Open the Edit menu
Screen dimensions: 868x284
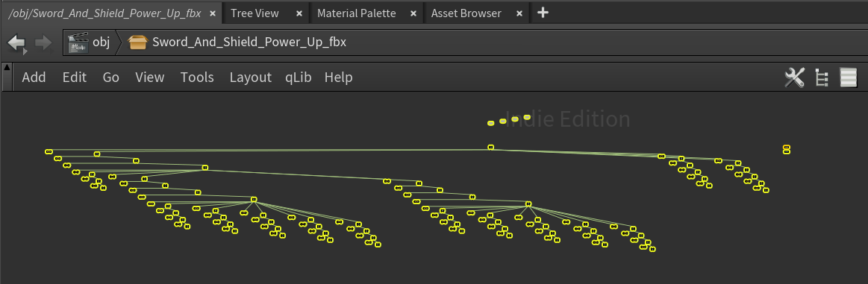(x=74, y=78)
